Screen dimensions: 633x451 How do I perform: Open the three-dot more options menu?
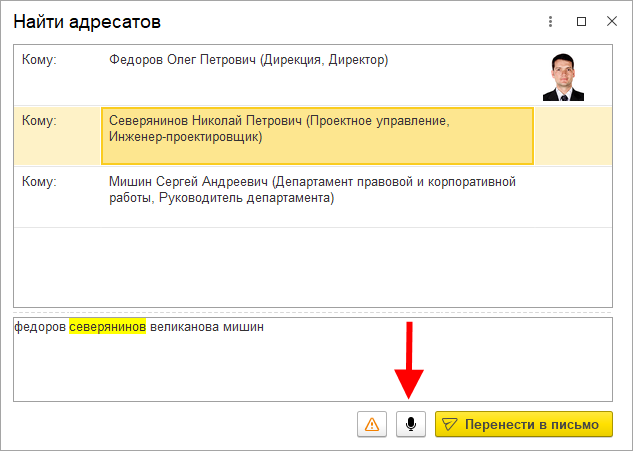550,21
